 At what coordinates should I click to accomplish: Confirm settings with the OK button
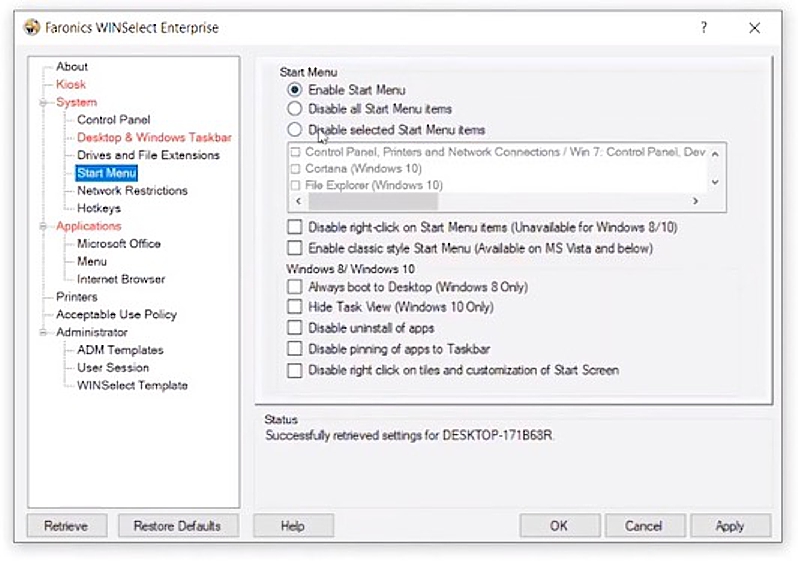point(559,526)
